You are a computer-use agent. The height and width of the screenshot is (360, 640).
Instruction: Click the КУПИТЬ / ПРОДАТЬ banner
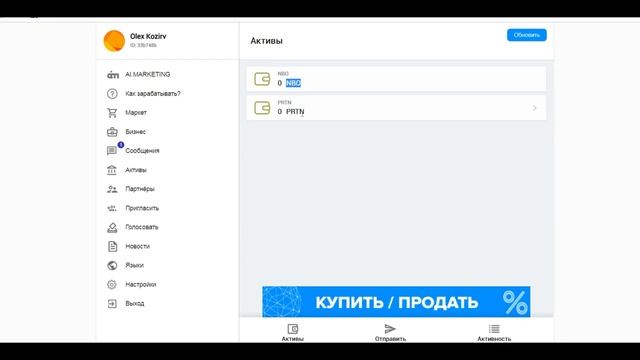(396, 302)
